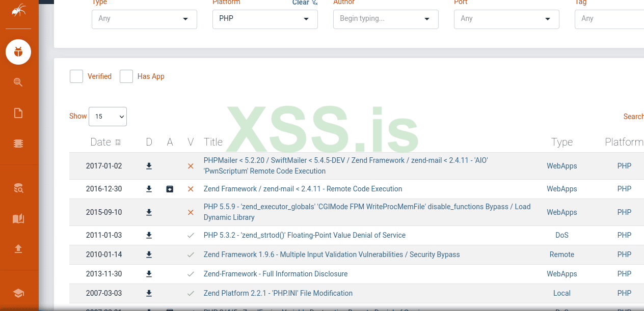Open the Tag filter dropdown
The height and width of the screenshot is (311, 644).
point(609,19)
